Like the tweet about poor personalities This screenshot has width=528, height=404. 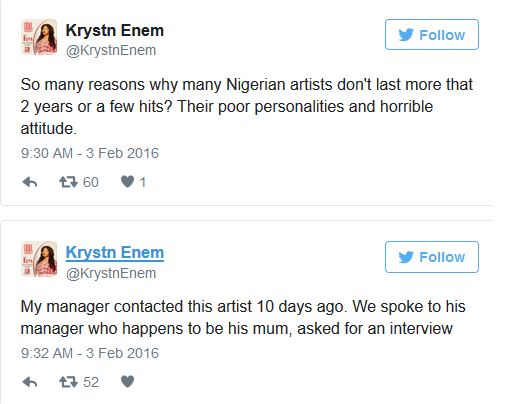click(128, 182)
